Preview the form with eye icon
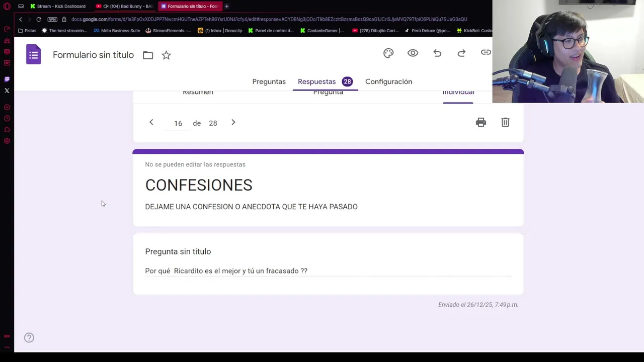This screenshot has height=362, width=644. (x=413, y=53)
